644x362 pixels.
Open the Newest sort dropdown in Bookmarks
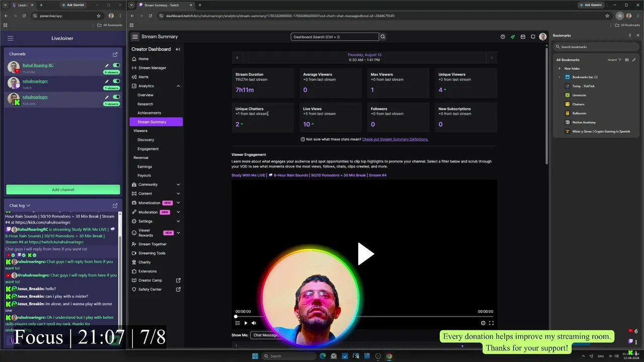pyautogui.click(x=614, y=60)
